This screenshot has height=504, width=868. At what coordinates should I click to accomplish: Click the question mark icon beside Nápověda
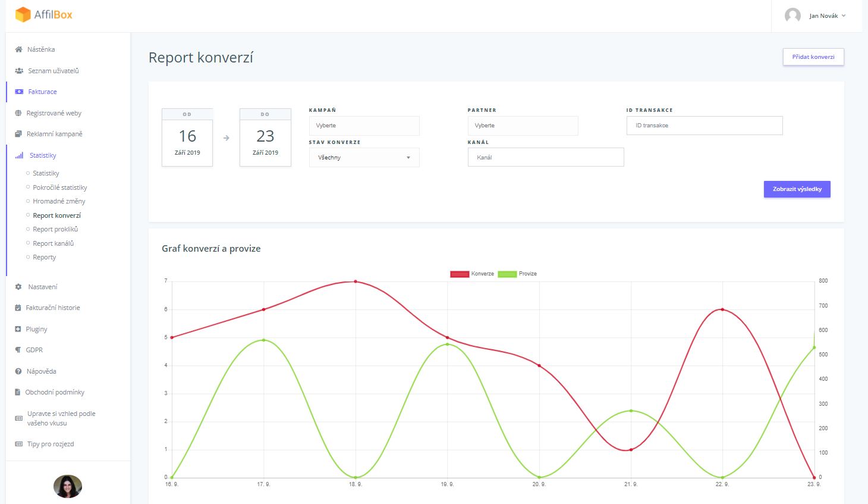tap(18, 371)
